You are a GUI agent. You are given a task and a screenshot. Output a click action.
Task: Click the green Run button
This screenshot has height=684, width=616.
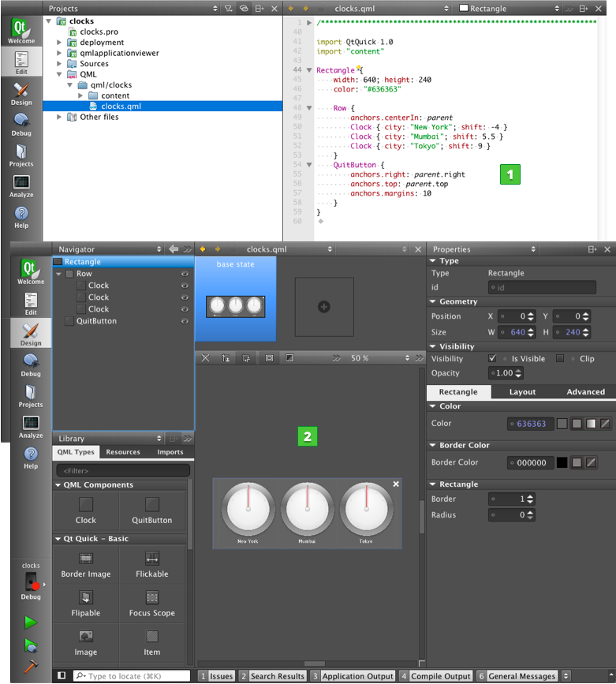point(31,622)
